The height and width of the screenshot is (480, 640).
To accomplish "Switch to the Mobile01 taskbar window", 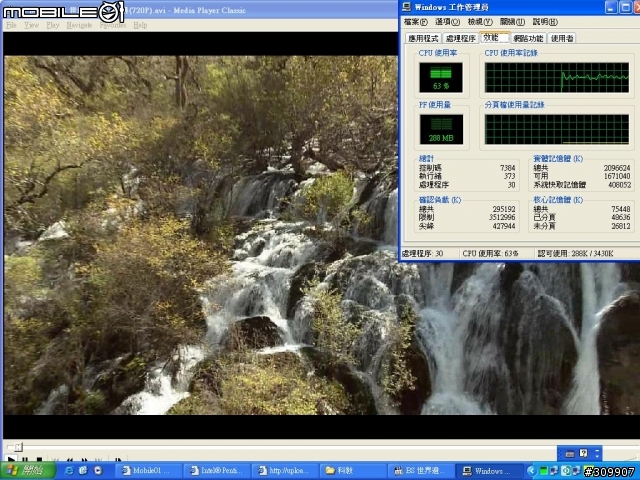I will coord(148,471).
